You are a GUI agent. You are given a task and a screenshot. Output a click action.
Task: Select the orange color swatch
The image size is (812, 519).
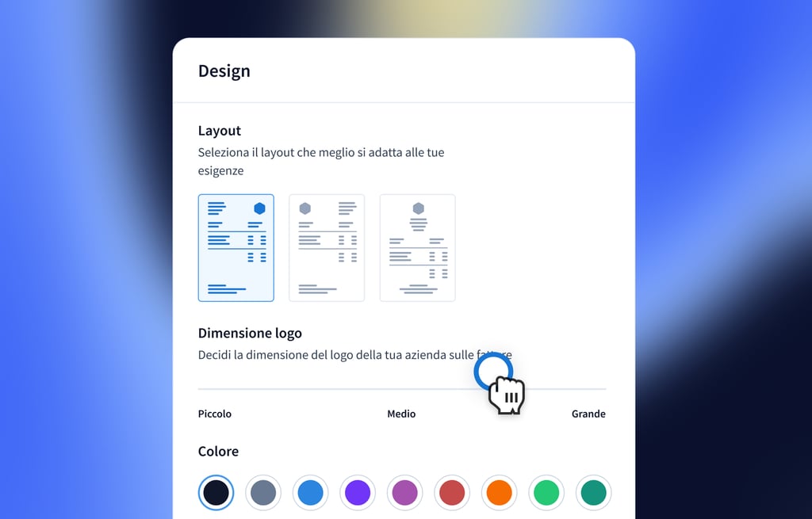pos(500,493)
